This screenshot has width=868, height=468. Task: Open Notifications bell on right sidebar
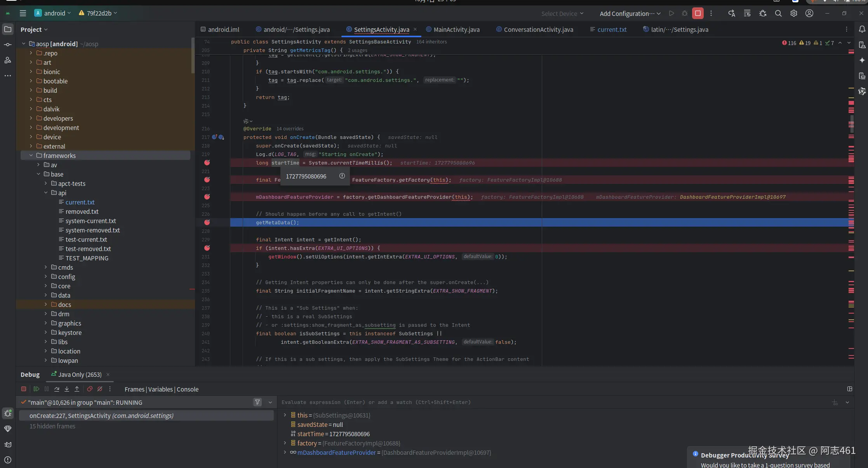(x=862, y=29)
